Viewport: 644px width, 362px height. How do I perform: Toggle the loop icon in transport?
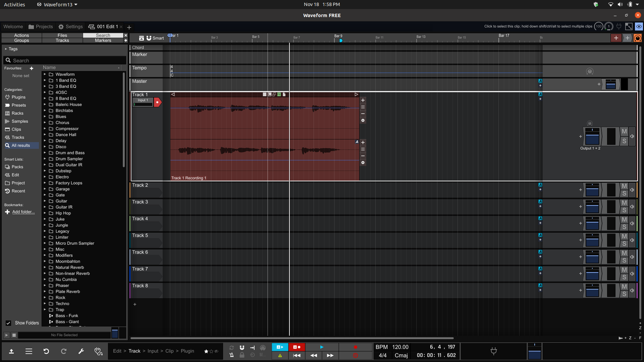click(231, 347)
